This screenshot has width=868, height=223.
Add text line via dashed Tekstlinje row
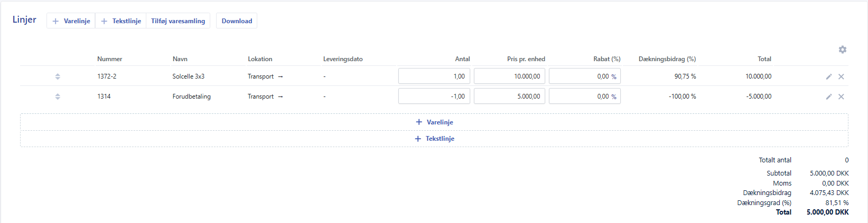(434, 139)
